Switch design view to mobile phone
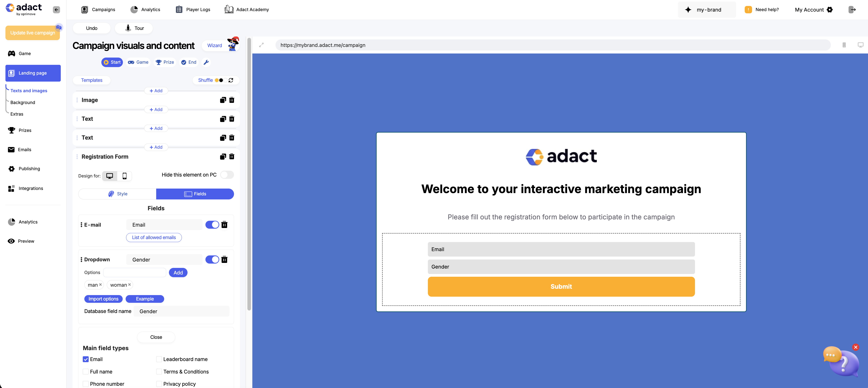 (x=124, y=176)
